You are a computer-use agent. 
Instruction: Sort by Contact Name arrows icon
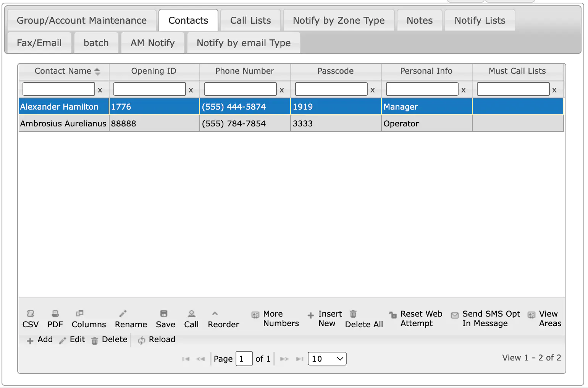tap(97, 71)
